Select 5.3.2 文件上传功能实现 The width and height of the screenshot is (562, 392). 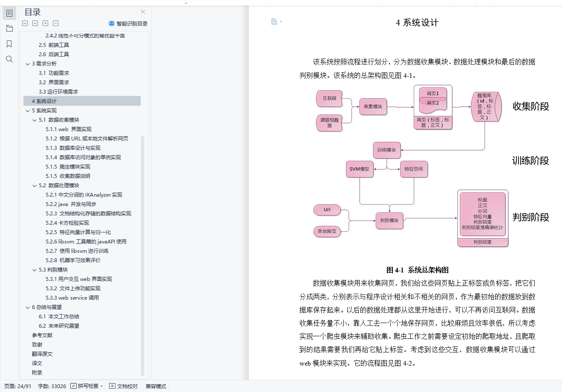pos(73,289)
